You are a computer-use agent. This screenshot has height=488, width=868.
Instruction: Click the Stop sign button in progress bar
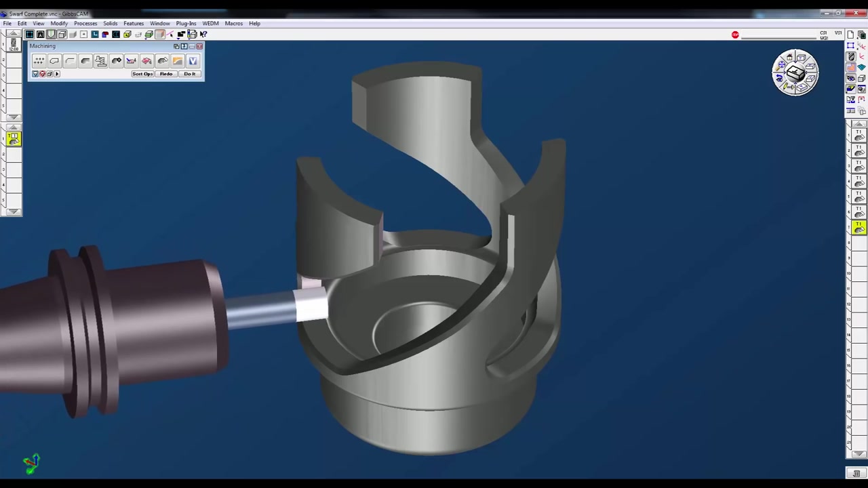[x=735, y=35]
